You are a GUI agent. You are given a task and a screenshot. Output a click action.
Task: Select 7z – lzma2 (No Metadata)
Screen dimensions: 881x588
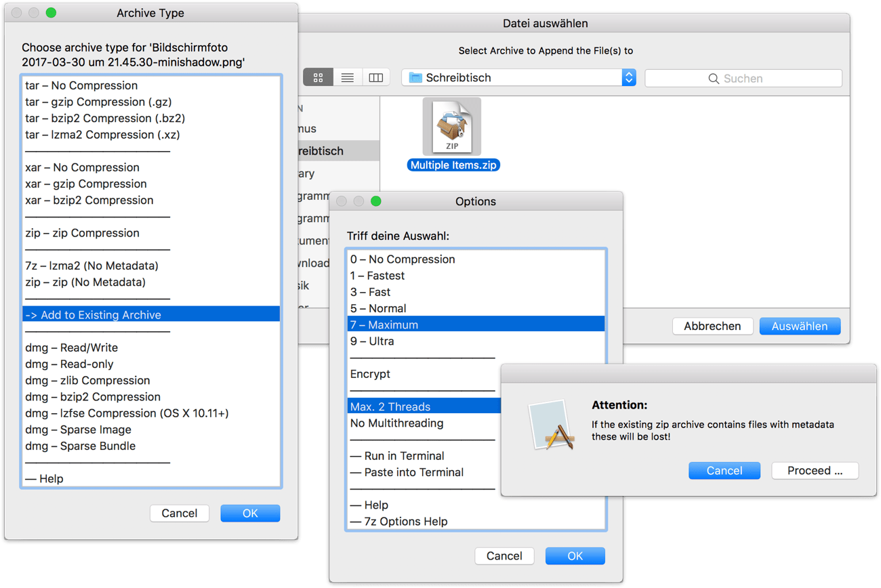(151, 266)
